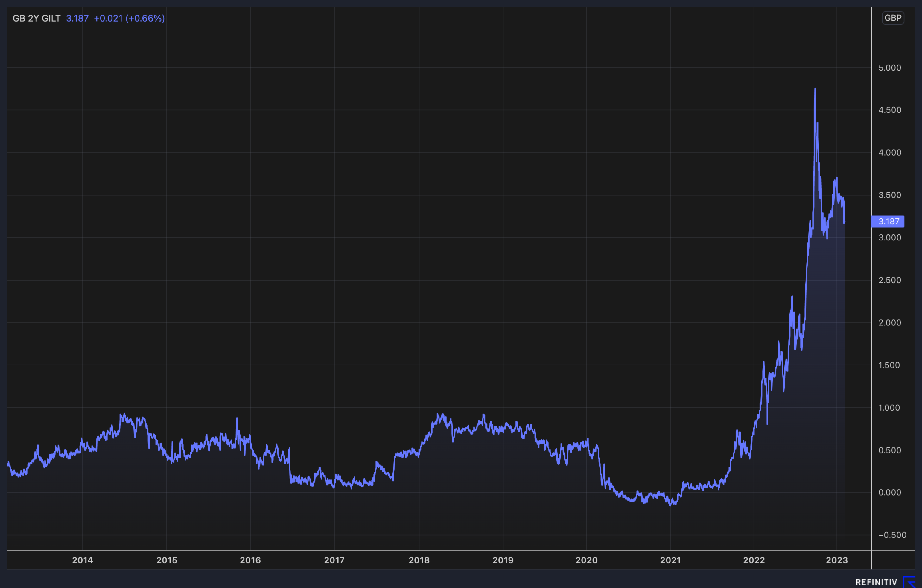
Task: Click the GBP currency button
Action: [x=893, y=18]
